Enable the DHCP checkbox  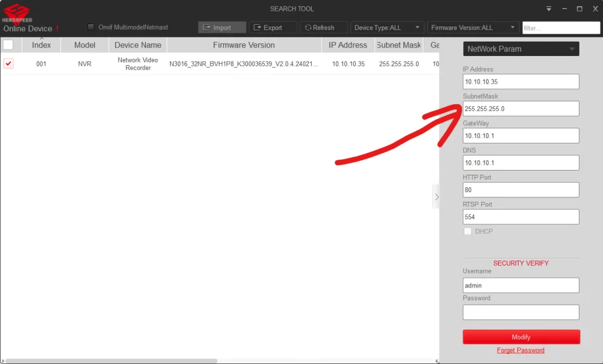(x=467, y=231)
